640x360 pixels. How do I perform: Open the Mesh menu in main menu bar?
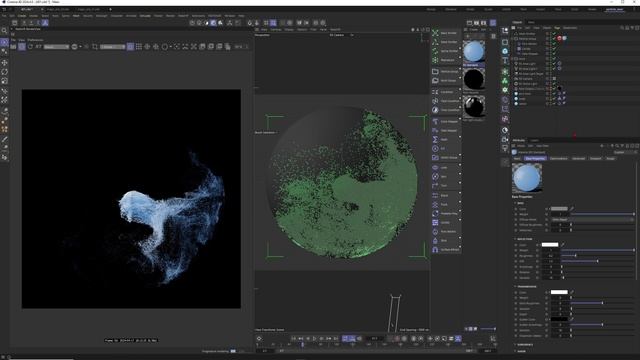(x=76, y=16)
